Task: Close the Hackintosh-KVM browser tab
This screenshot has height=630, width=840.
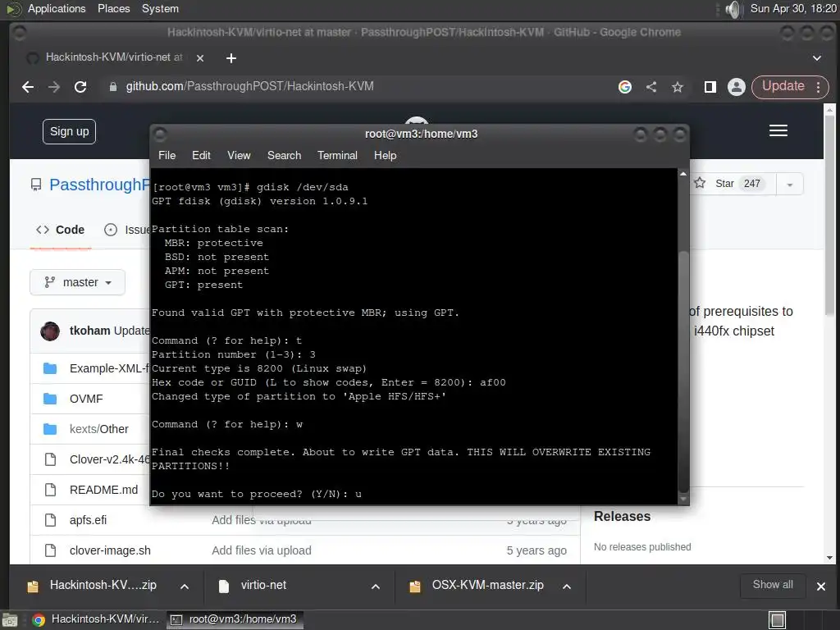Action: (200, 58)
